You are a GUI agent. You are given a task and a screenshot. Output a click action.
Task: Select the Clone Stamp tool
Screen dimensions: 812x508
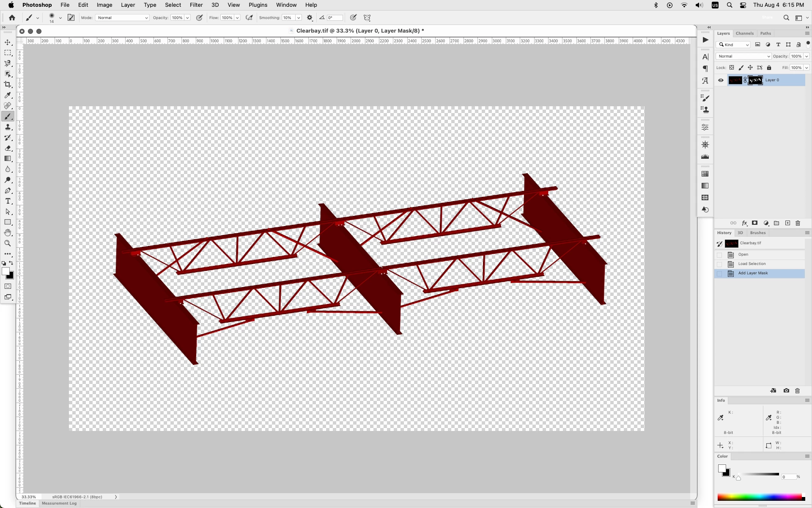coord(8,127)
